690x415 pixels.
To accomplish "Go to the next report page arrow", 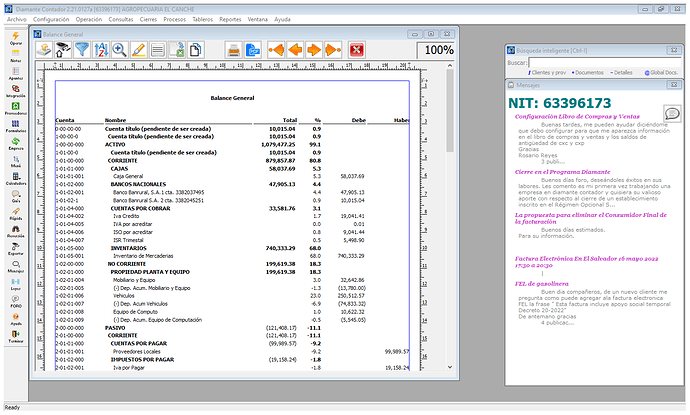I will click(315, 49).
